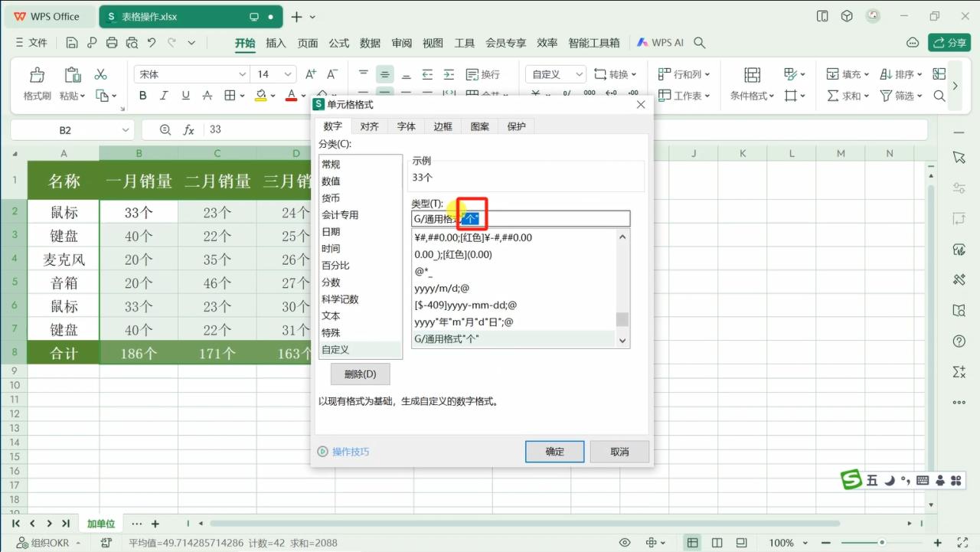Viewport: 980px width, 552px height.
Task: Switch to the 图案 tab in dialog
Action: point(479,126)
